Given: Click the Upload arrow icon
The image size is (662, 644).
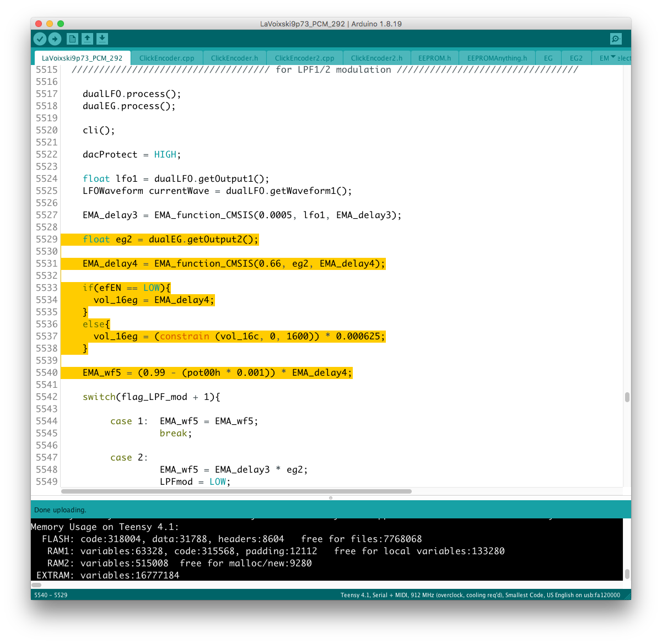Looking at the screenshot, I should 55,39.
